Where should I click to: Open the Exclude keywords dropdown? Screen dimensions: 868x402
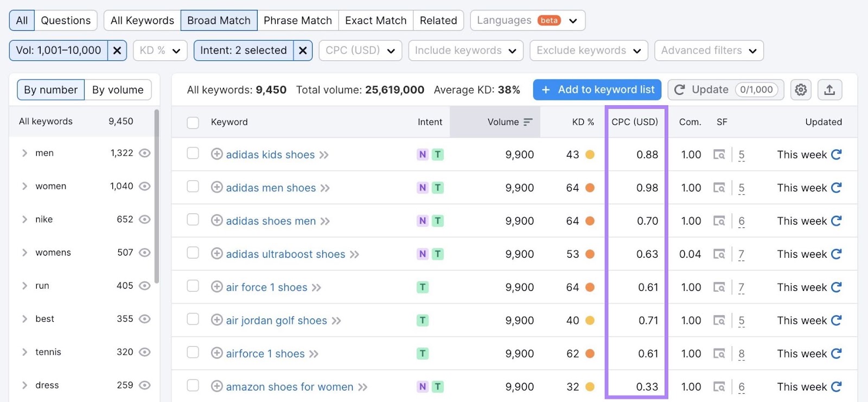pos(589,50)
